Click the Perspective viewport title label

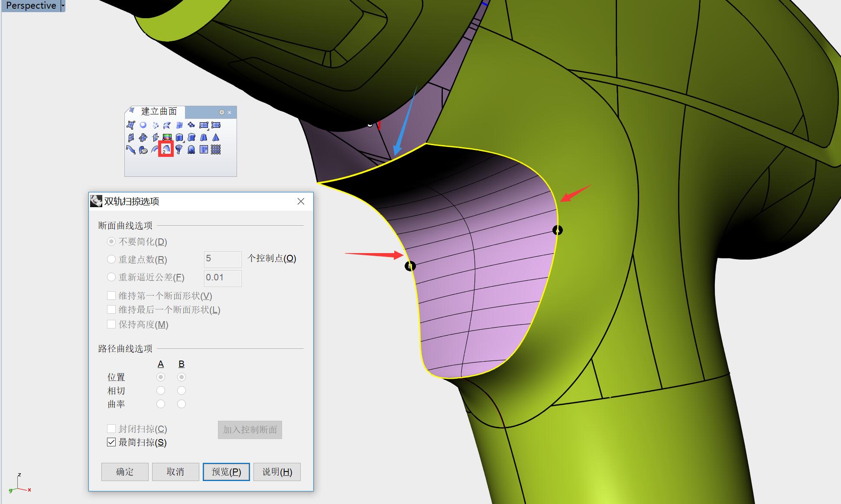[x=31, y=6]
